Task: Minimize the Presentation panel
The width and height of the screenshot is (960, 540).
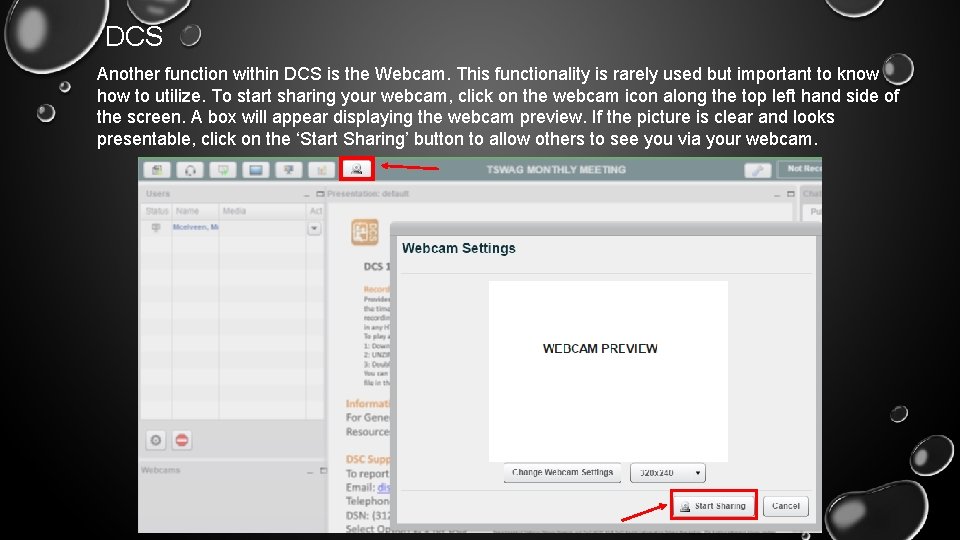Action: pyautogui.click(x=777, y=195)
